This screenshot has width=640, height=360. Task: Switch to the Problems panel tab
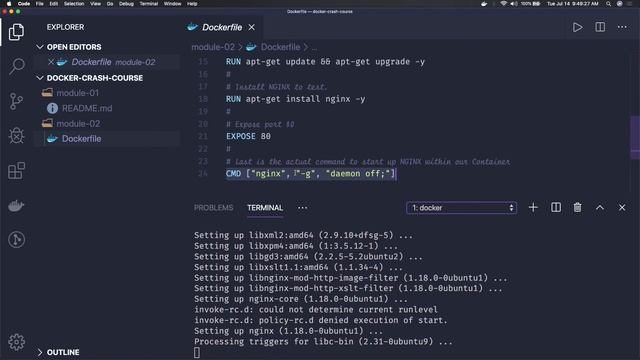[213, 208]
